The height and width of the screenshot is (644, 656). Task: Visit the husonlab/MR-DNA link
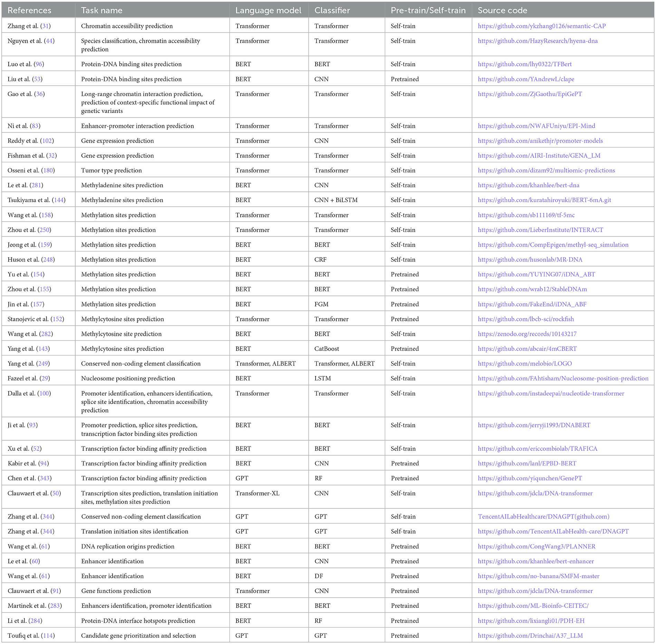coord(530,259)
